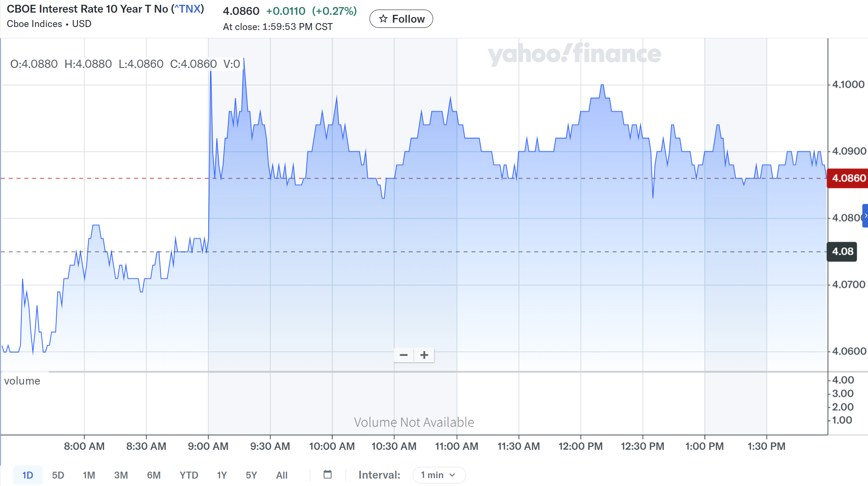The height and width of the screenshot is (486, 868).
Task: Show the 1Y chart range
Action: point(222,475)
